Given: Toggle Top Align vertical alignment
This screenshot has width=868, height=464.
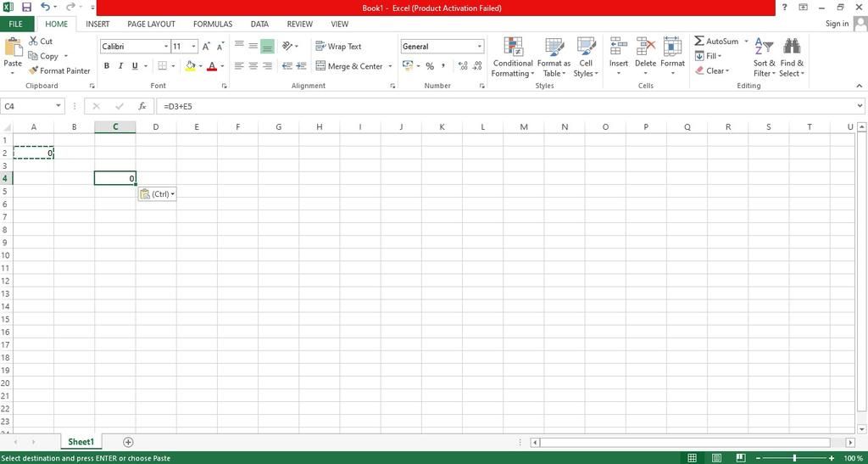Looking at the screenshot, I should coord(239,46).
